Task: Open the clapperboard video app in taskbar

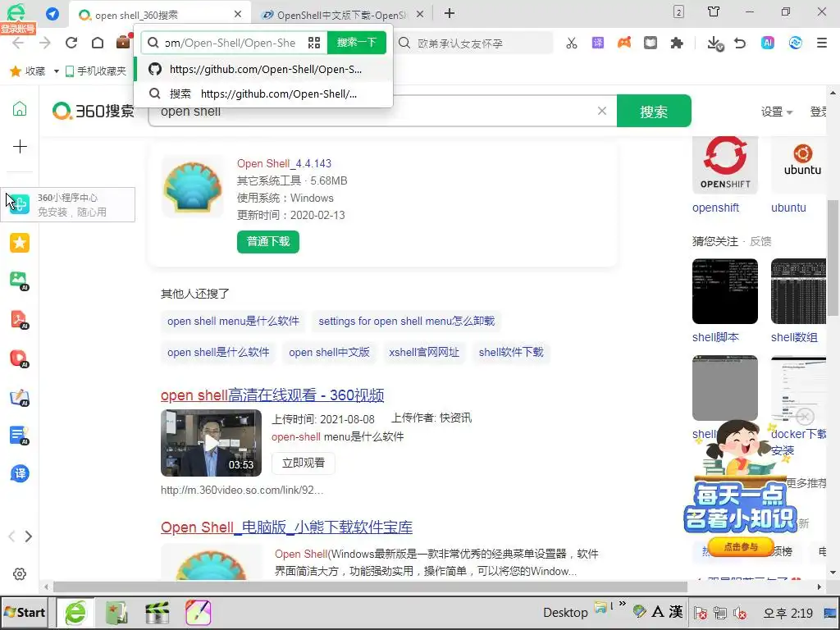Action: 157,613
